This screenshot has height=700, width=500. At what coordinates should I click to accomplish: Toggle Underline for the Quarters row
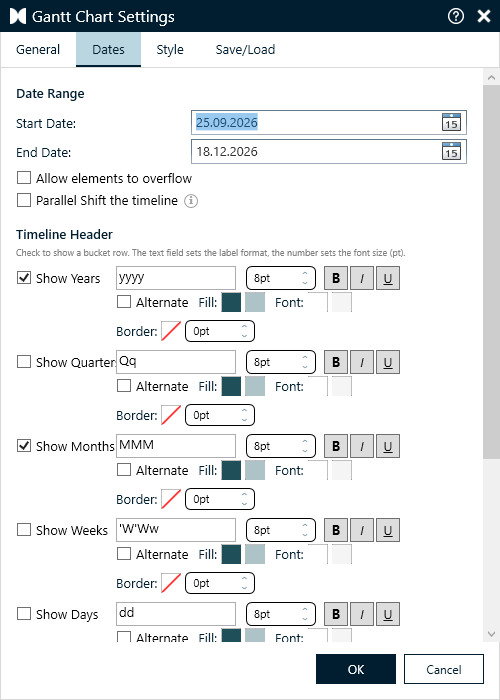pyautogui.click(x=388, y=362)
